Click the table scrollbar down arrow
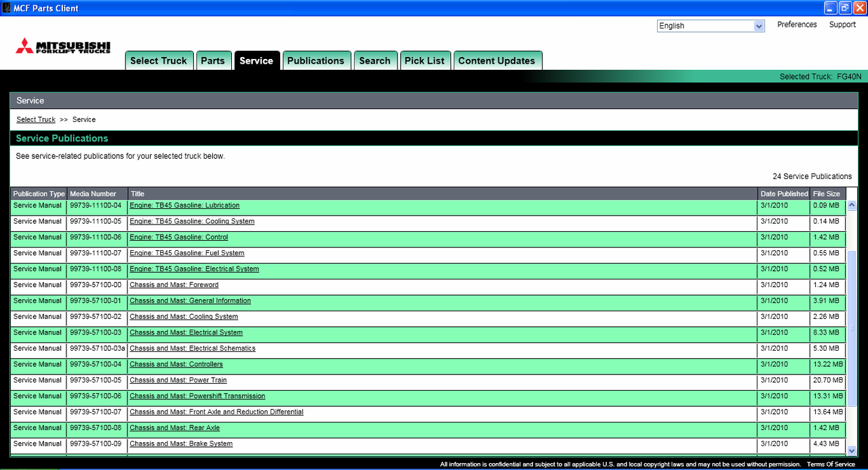 [852, 450]
